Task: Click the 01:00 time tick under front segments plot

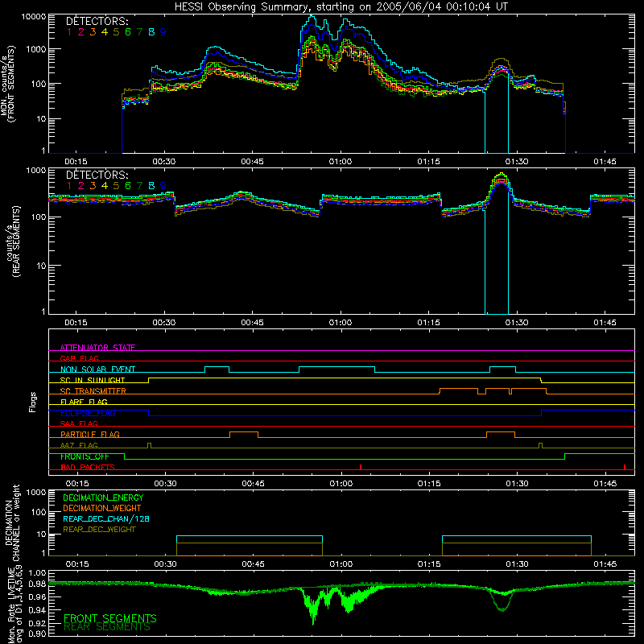Action: click(341, 162)
